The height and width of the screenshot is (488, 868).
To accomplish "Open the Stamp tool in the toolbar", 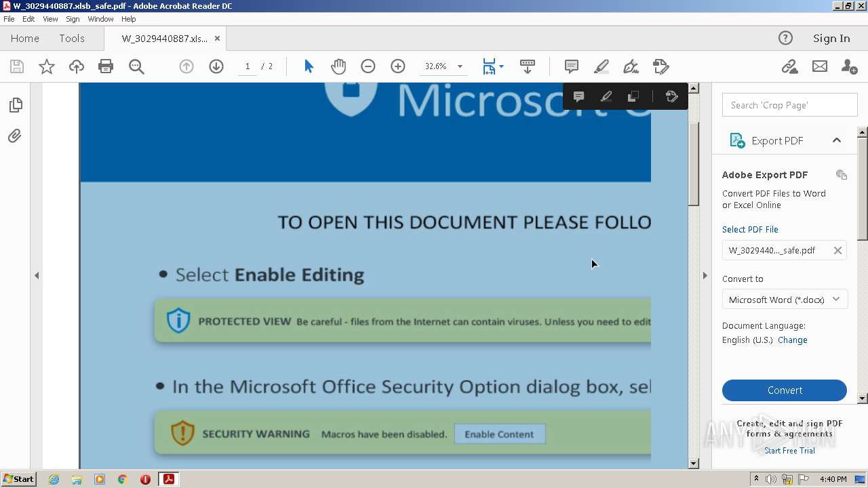I will coord(661,66).
